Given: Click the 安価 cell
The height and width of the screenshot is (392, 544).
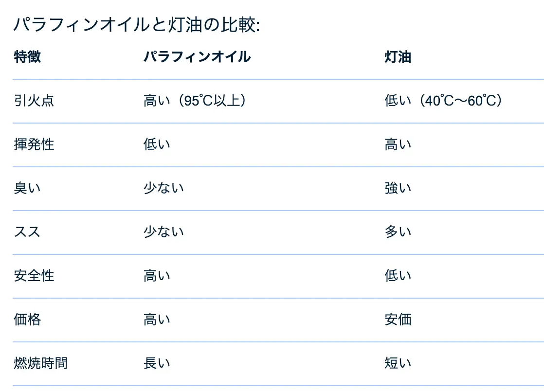Looking at the screenshot, I should pyautogui.click(x=398, y=320).
